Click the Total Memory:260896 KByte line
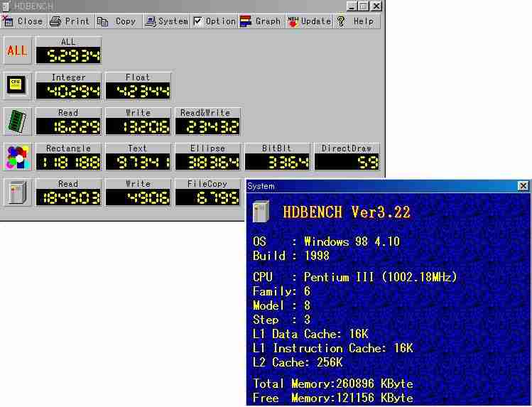Viewport: 532px width, 407px height. click(x=333, y=384)
